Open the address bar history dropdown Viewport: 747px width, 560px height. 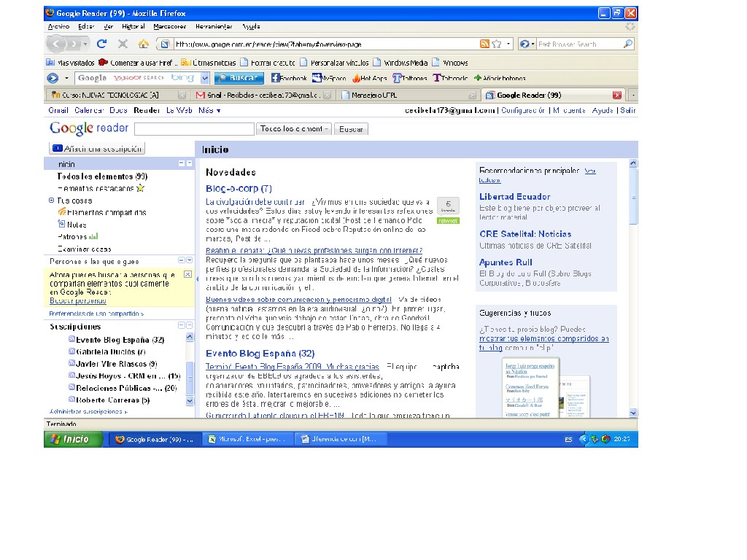click(508, 44)
